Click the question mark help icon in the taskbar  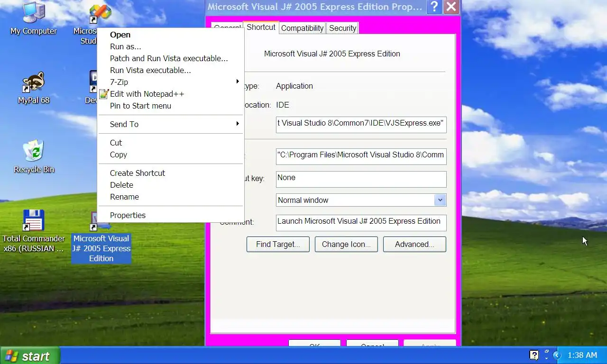534,355
